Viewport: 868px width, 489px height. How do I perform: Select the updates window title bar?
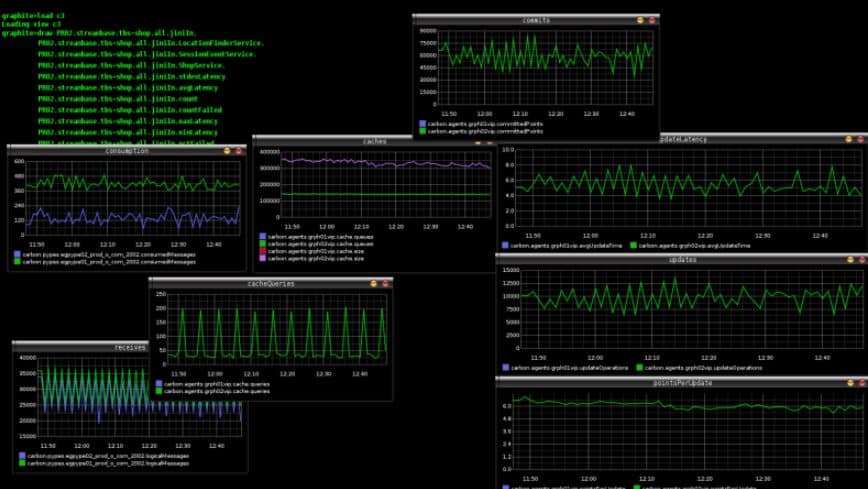click(682, 259)
